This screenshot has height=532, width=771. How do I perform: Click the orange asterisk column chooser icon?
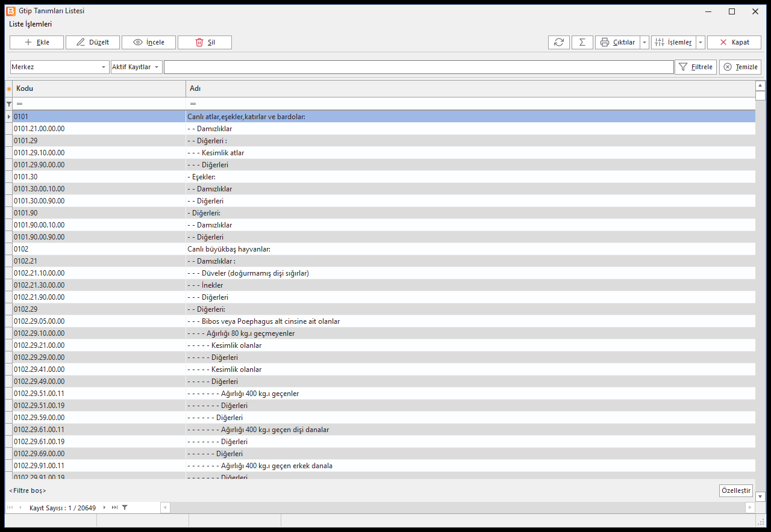pyautogui.click(x=8, y=89)
